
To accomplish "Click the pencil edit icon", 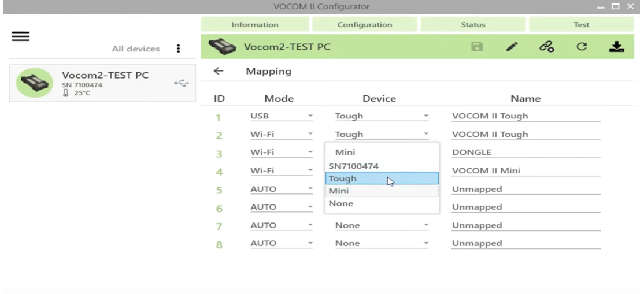I will 512,46.
